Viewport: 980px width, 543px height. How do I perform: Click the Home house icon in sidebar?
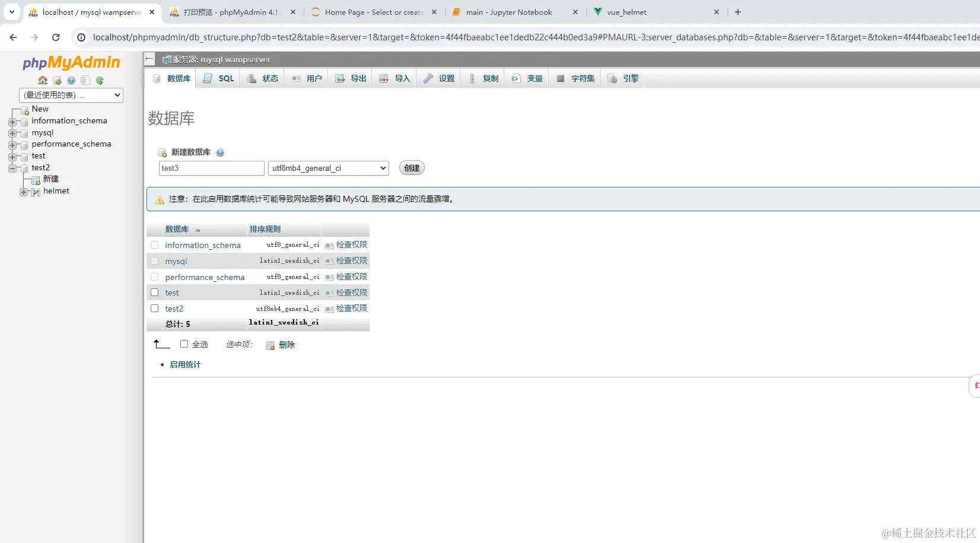43,80
